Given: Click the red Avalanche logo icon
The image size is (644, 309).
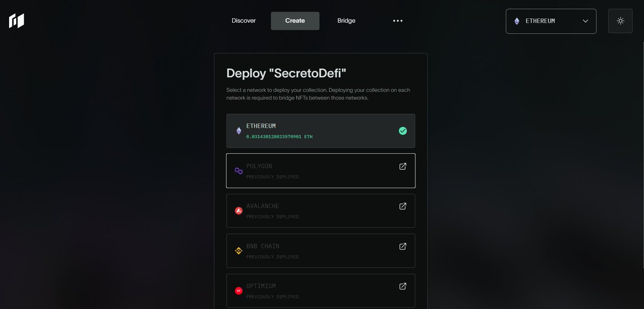Looking at the screenshot, I should pyautogui.click(x=239, y=211).
